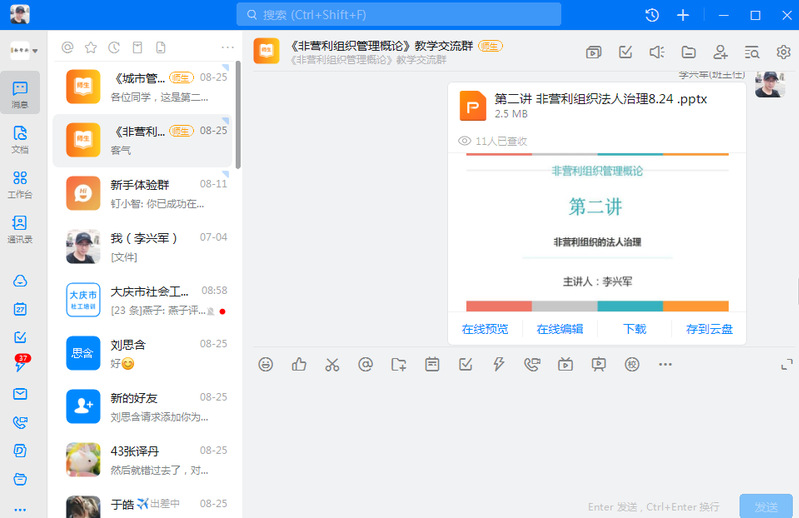Image resolution: width=799 pixels, height=518 pixels.
Task: Click thumbs-up icon in chat toolbar
Action: pos(298,364)
